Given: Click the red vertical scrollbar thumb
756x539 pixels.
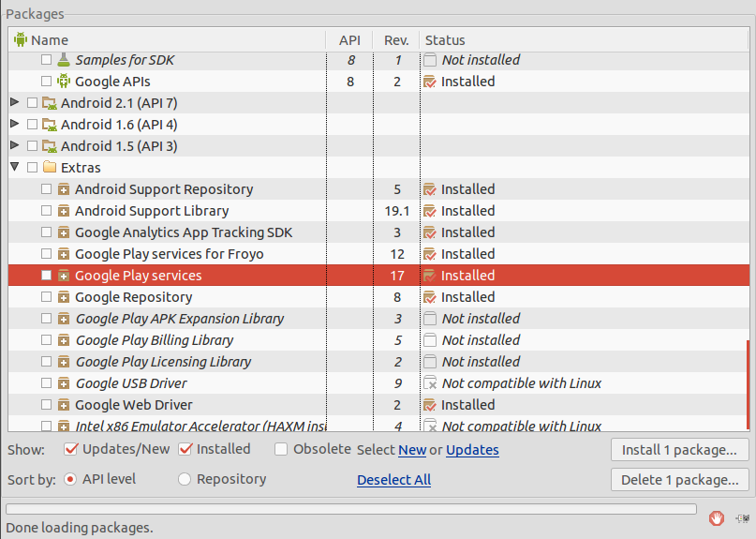Looking at the screenshot, I should tap(748, 384).
